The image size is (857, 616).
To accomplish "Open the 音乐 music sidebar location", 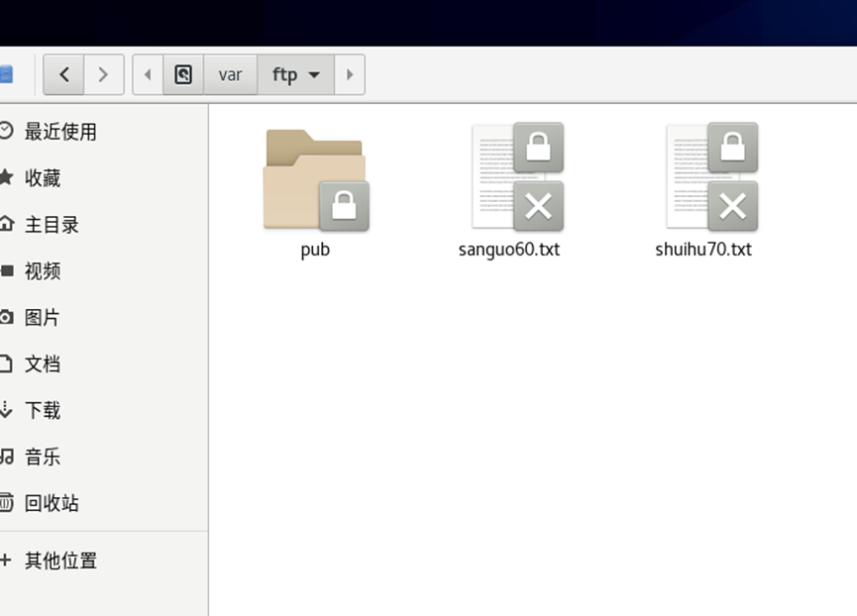I will (104, 457).
